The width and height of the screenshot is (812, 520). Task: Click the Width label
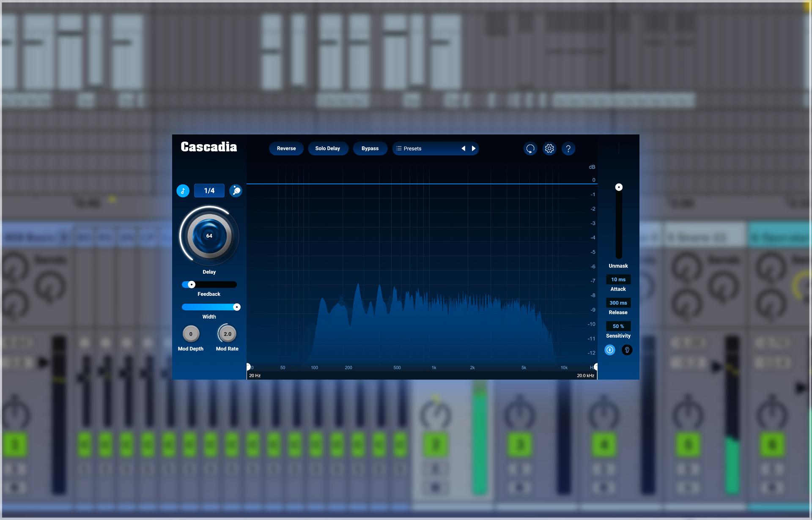point(209,317)
